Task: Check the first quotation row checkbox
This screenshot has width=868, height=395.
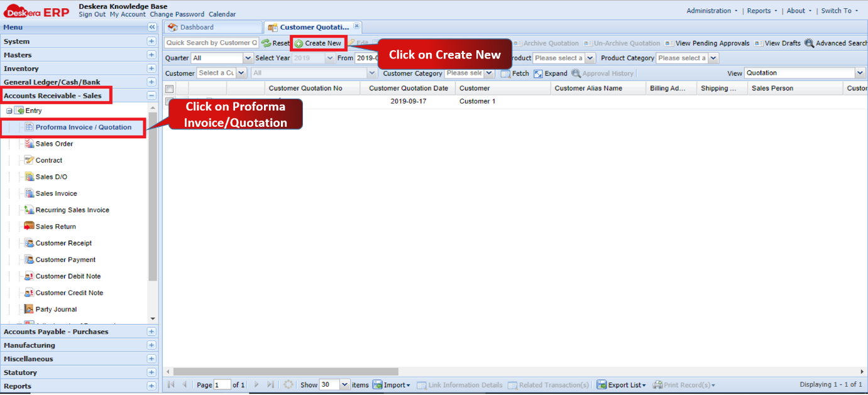Action: [169, 101]
